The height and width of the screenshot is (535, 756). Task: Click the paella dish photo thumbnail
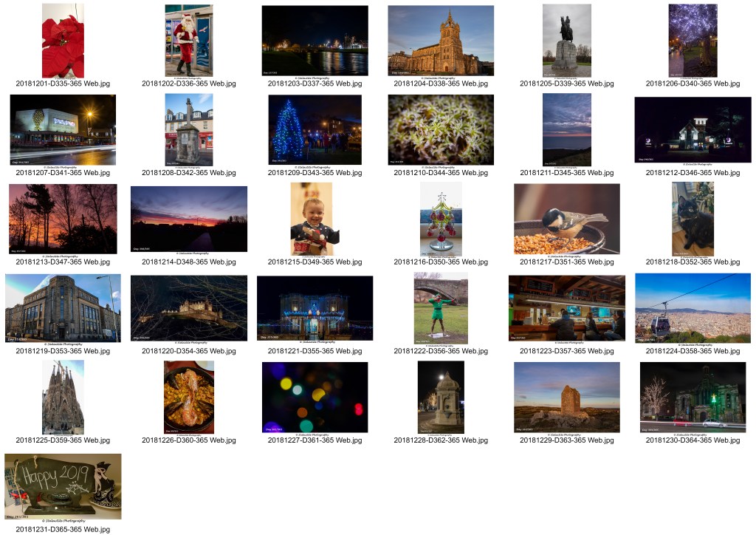click(188, 397)
